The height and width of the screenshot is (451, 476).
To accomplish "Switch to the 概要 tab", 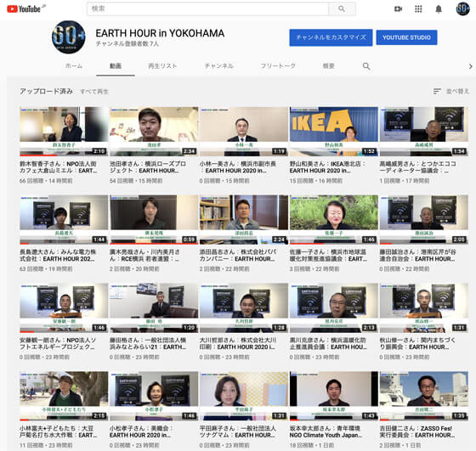I will click(x=328, y=65).
